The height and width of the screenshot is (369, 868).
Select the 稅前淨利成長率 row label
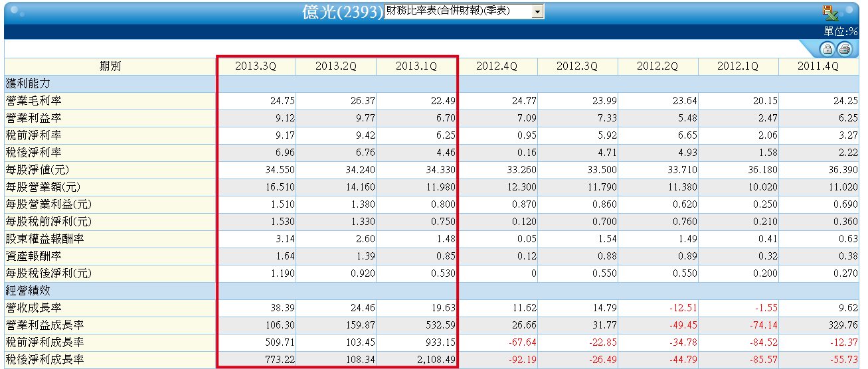(x=45, y=342)
